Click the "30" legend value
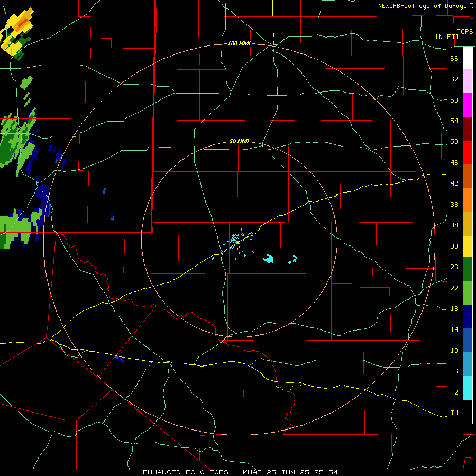Screen dimensions: 476x476 [x=454, y=246]
